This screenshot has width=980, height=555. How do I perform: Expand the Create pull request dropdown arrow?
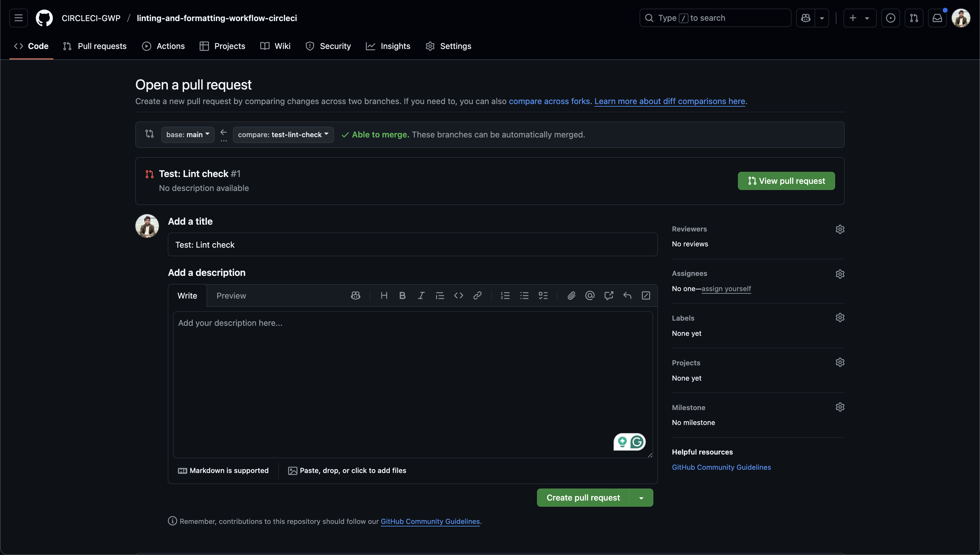(x=641, y=497)
